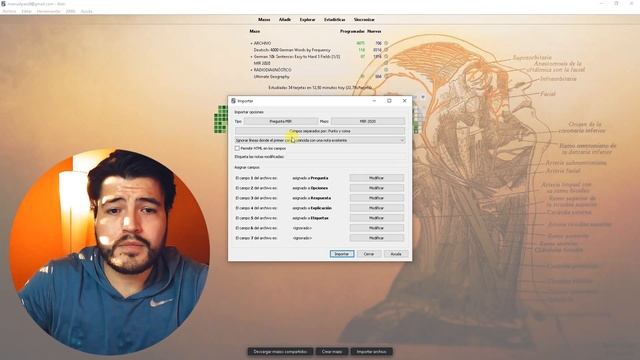Minimize the main Anki window
Image resolution: width=640 pixels, height=360 pixels.
tap(602, 4)
